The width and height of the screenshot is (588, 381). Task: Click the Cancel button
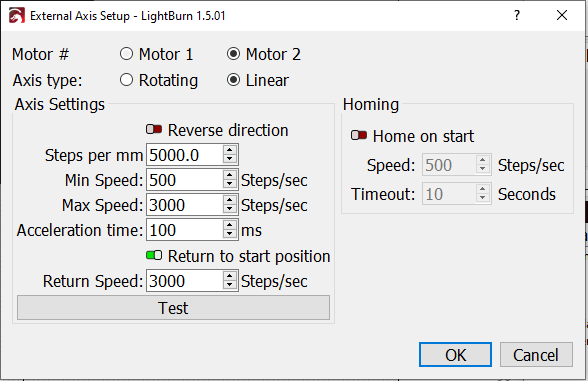tap(536, 355)
